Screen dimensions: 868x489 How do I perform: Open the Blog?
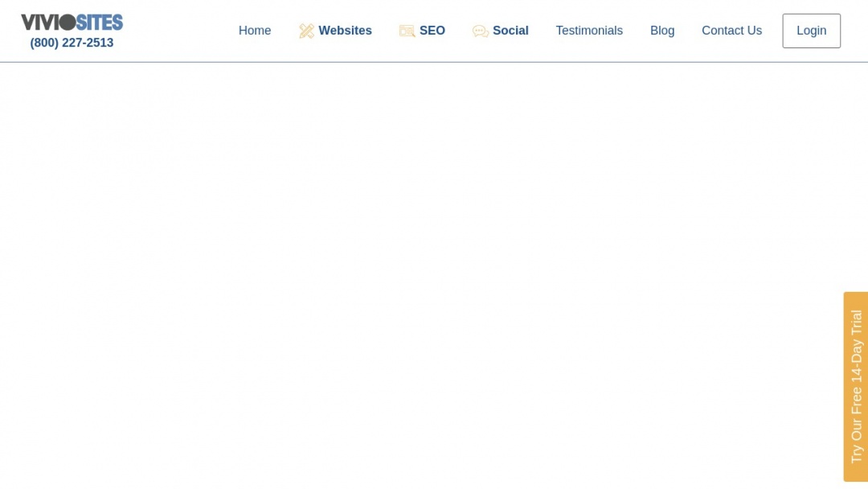[x=662, y=31]
